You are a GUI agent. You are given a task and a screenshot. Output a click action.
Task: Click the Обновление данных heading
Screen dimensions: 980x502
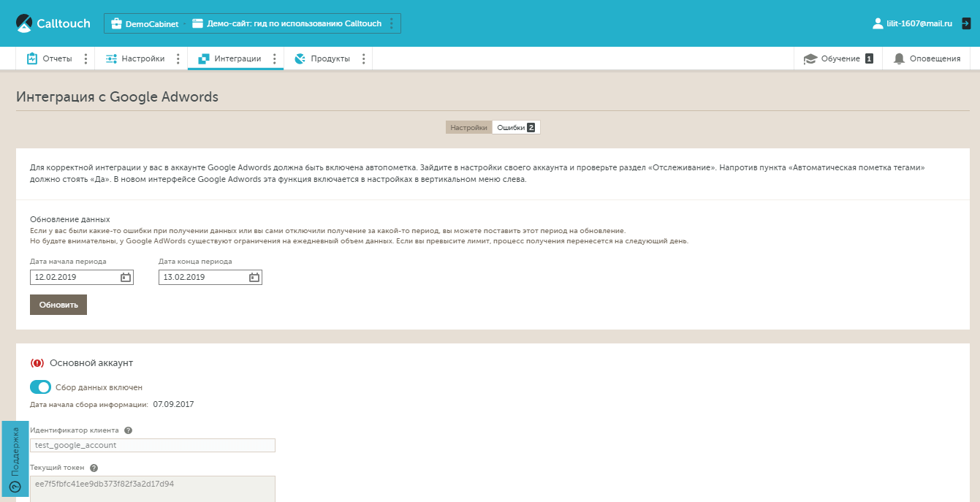70,218
